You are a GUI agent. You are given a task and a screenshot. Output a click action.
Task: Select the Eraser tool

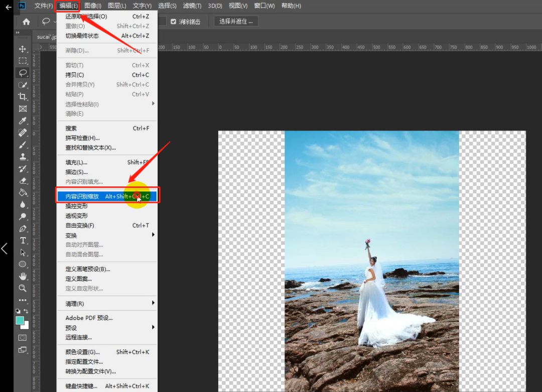tap(23, 180)
